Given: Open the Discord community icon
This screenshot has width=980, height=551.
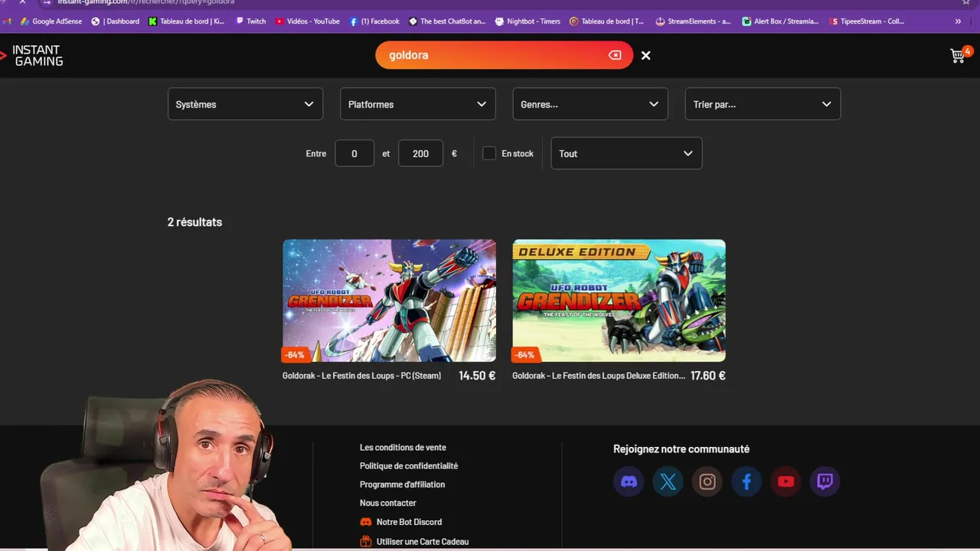Looking at the screenshot, I should (x=629, y=481).
